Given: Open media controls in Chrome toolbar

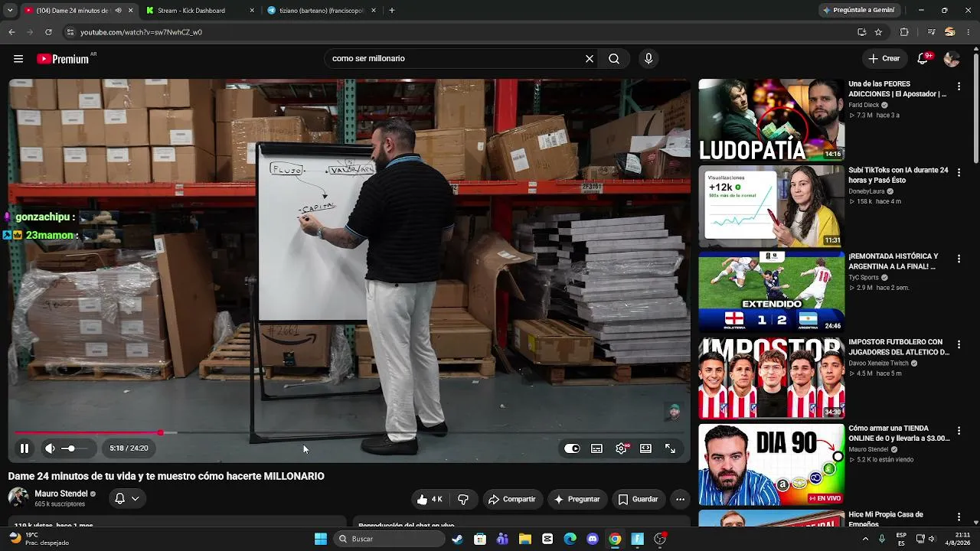Looking at the screenshot, I should point(931,32).
